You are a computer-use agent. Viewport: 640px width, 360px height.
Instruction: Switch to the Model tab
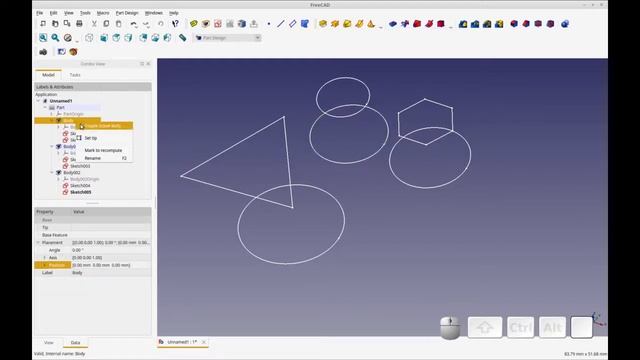tap(48, 75)
